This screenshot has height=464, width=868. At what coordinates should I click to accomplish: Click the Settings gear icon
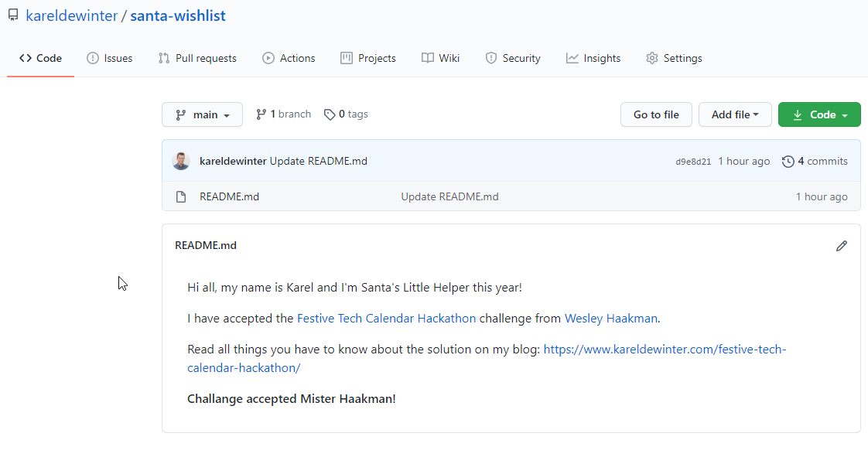[652, 58]
